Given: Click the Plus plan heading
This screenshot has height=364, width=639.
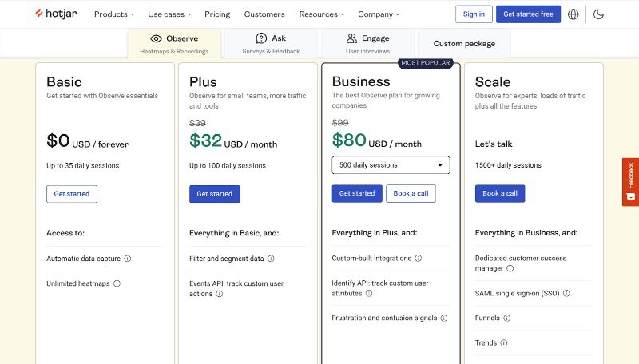Looking at the screenshot, I should (x=203, y=82).
